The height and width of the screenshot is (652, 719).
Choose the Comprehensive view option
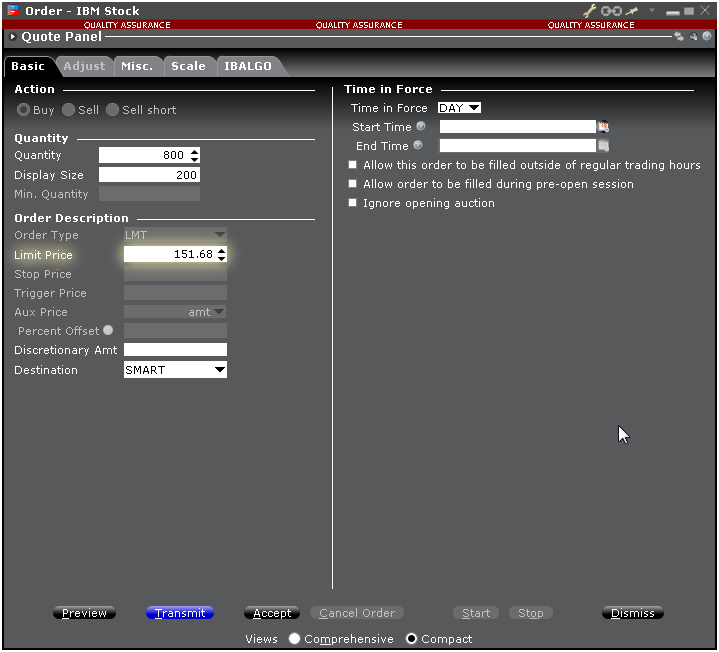[294, 639]
